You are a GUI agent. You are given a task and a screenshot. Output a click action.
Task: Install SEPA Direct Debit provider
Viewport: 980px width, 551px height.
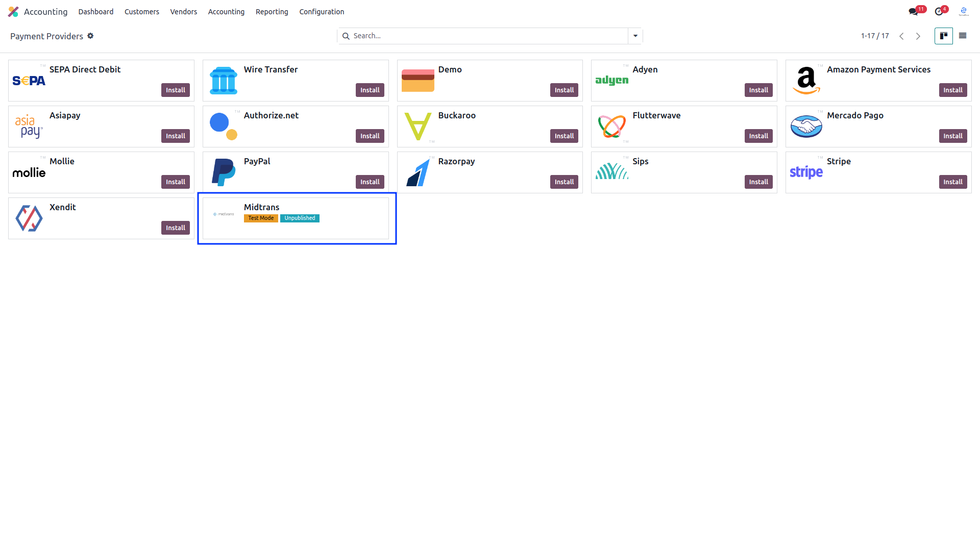176,90
